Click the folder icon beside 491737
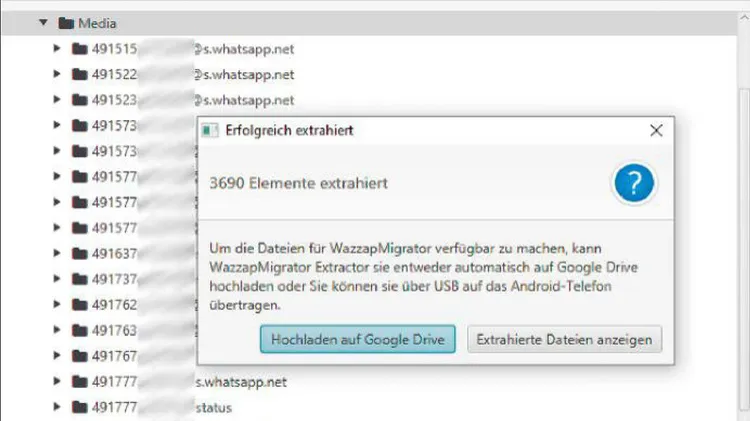The image size is (750, 421). coord(79,279)
